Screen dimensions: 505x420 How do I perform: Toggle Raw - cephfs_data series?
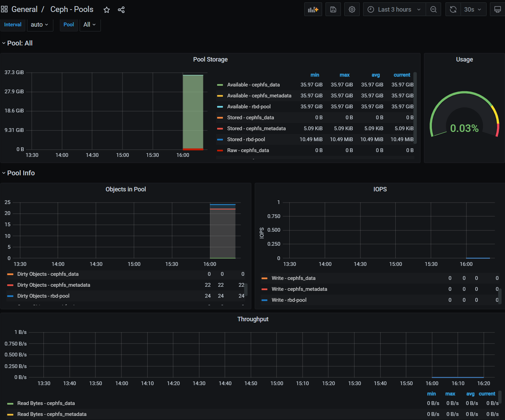[x=248, y=150]
